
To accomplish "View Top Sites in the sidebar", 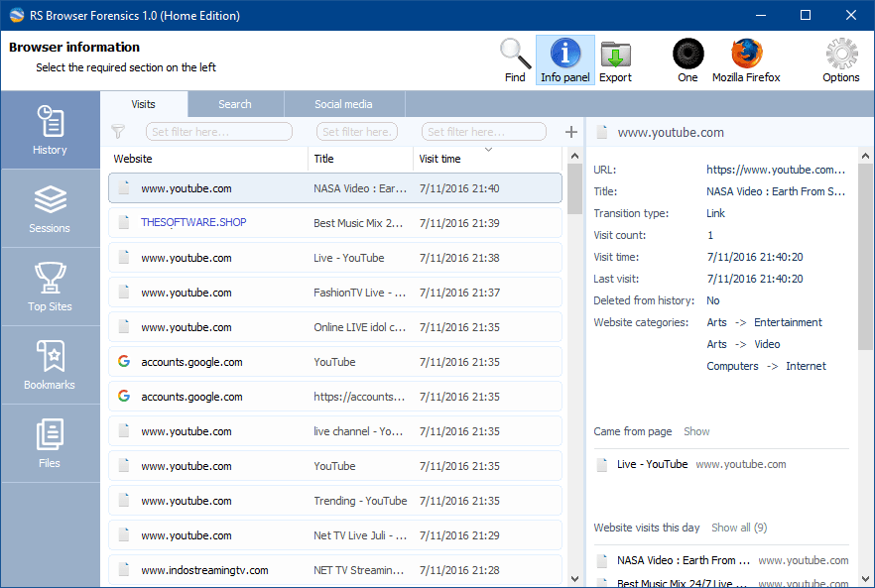I will click(x=50, y=286).
